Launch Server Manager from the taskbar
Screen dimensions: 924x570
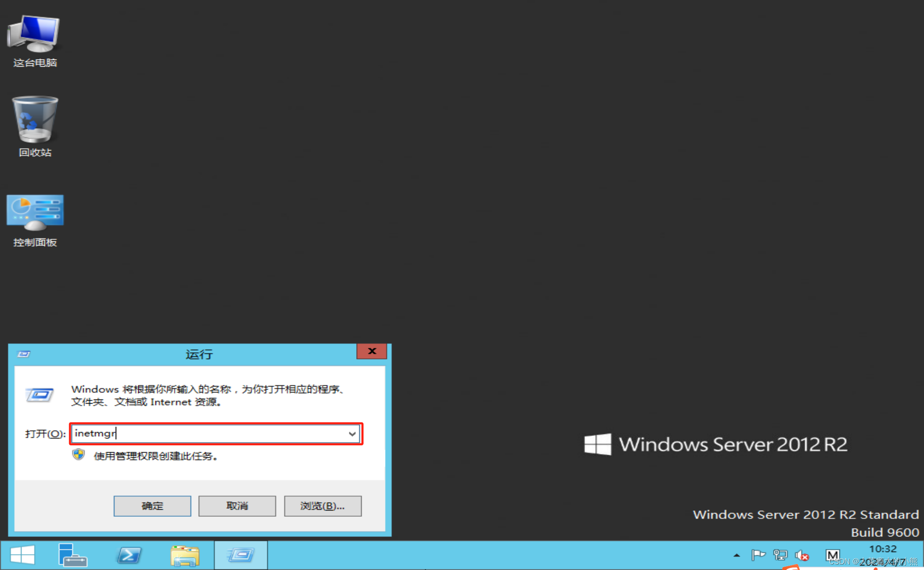[72, 555]
